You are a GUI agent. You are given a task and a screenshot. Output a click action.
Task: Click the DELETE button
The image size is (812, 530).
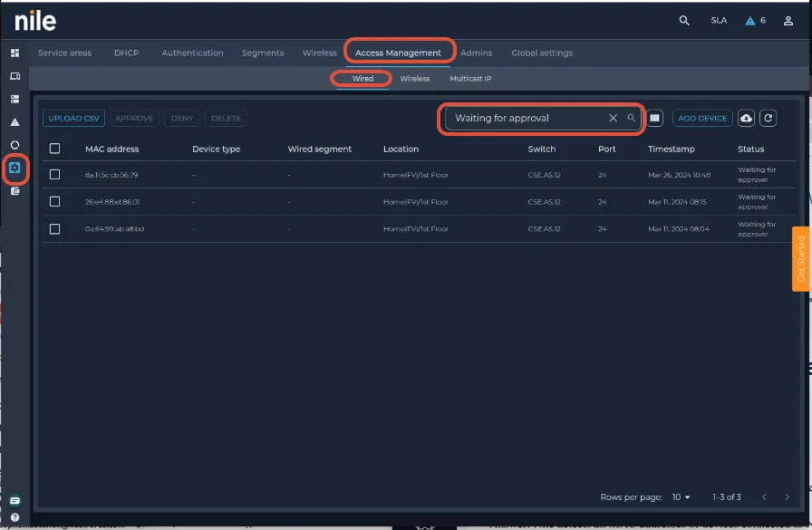point(226,118)
